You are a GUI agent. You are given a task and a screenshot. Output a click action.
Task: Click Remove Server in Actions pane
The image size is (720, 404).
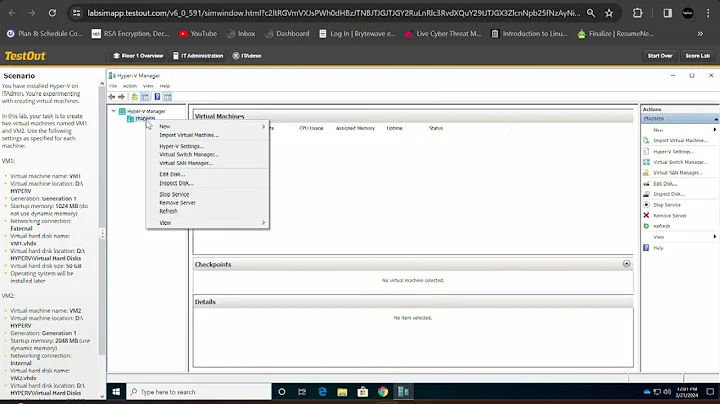(670, 216)
